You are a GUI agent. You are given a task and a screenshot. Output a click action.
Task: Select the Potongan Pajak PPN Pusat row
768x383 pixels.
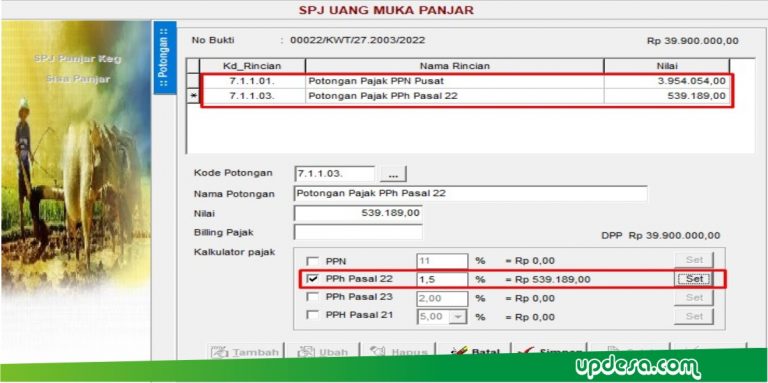pos(464,81)
